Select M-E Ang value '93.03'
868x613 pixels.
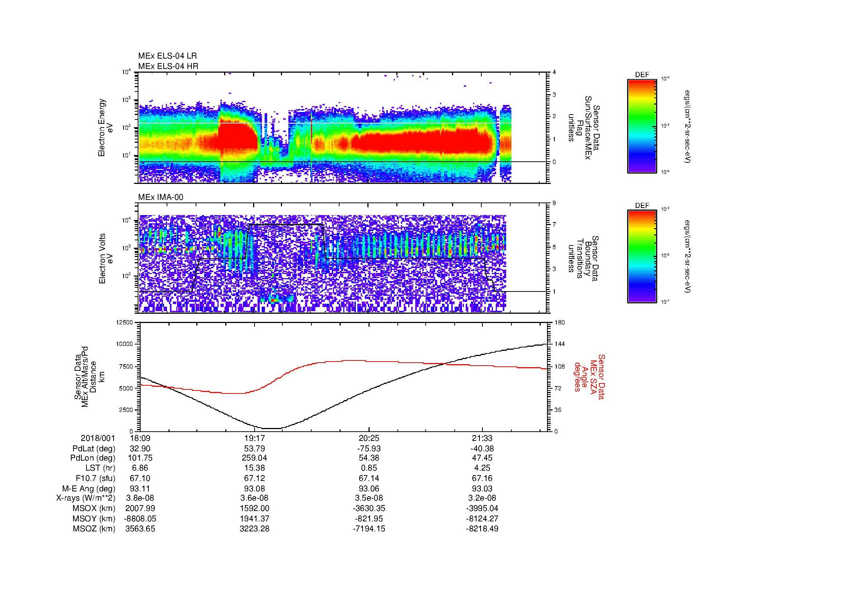pyautogui.click(x=482, y=488)
